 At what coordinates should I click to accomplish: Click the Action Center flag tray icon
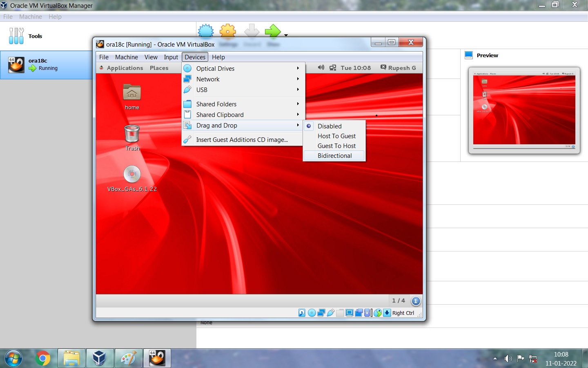(x=521, y=359)
